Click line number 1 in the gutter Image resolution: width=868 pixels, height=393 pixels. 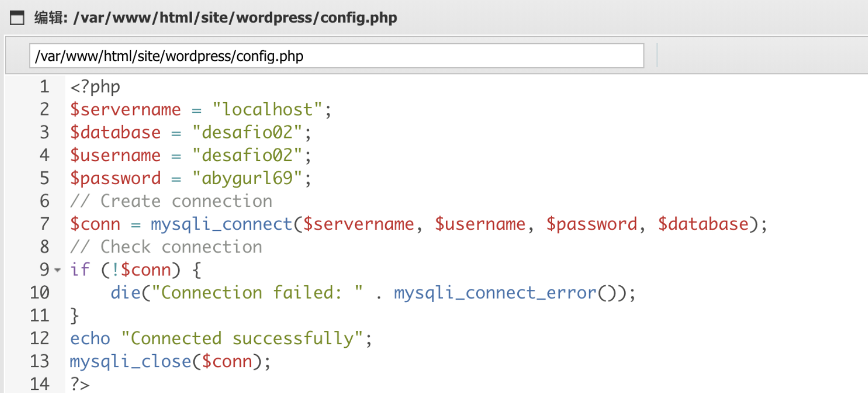click(45, 87)
